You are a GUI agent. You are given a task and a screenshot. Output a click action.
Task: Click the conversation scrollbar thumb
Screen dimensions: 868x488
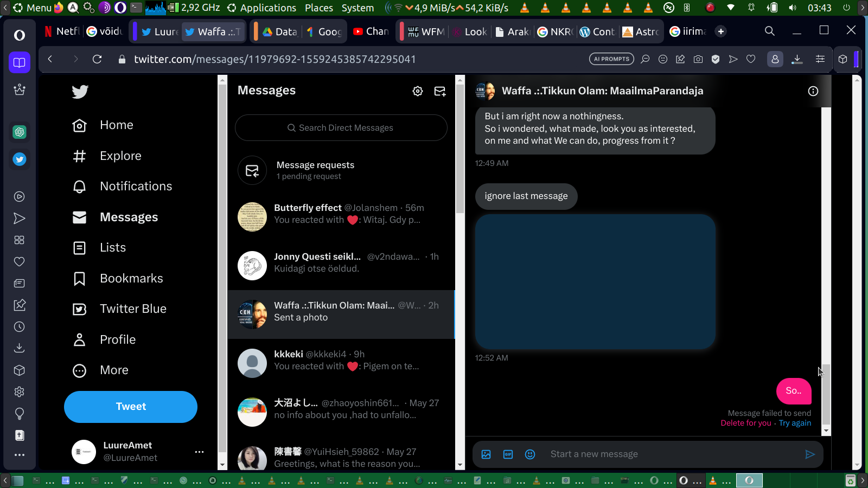[x=826, y=395]
